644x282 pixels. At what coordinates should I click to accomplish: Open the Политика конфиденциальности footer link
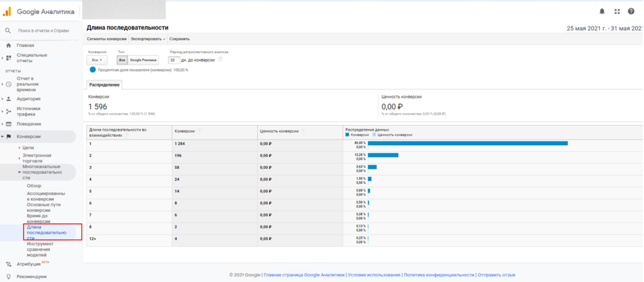click(x=438, y=275)
